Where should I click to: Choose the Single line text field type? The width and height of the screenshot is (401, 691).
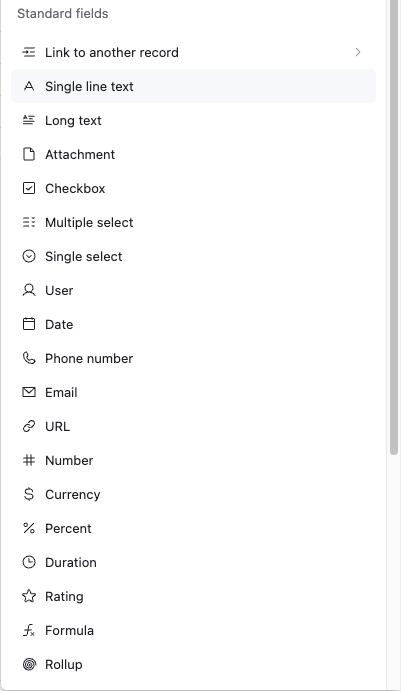click(193, 86)
